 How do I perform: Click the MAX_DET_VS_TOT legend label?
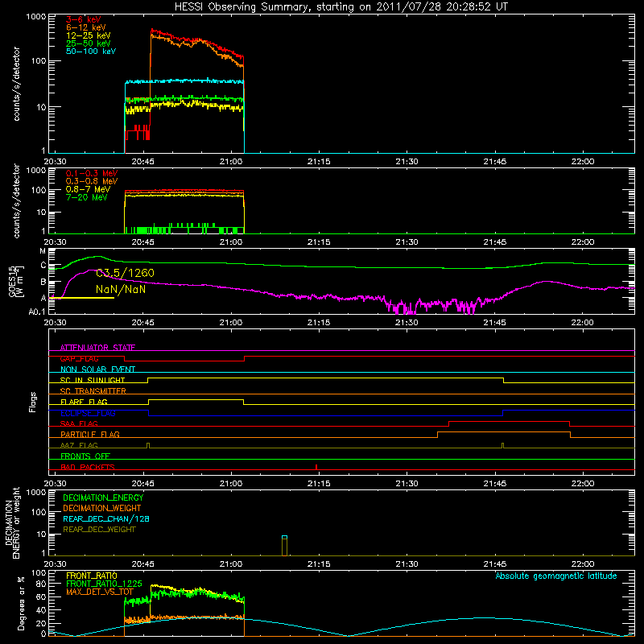[x=99, y=592]
